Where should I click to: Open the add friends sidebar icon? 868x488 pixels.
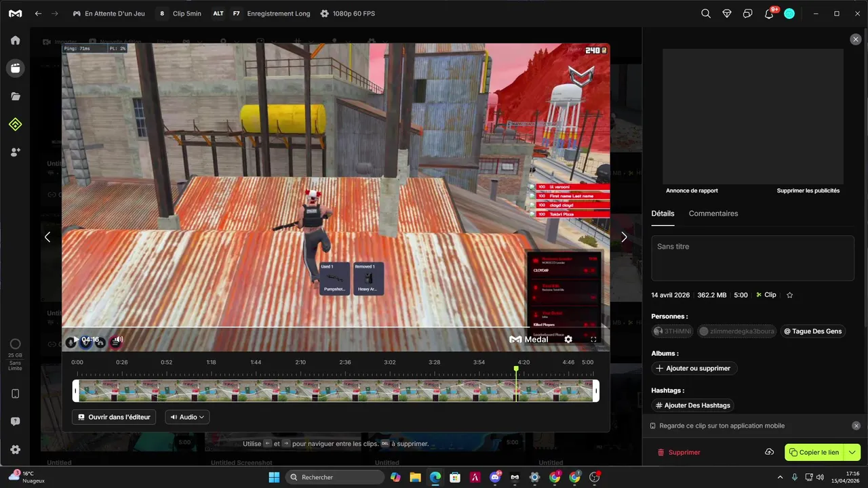(15, 152)
